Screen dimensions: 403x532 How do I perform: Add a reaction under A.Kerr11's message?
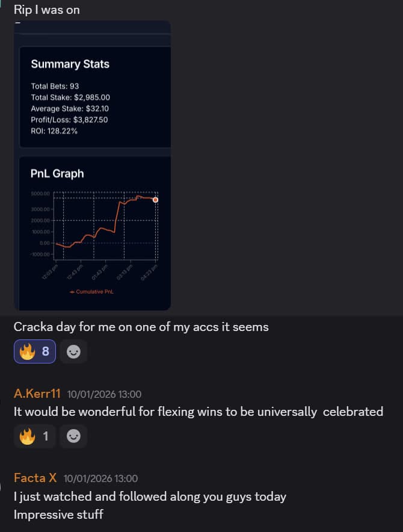point(73,437)
